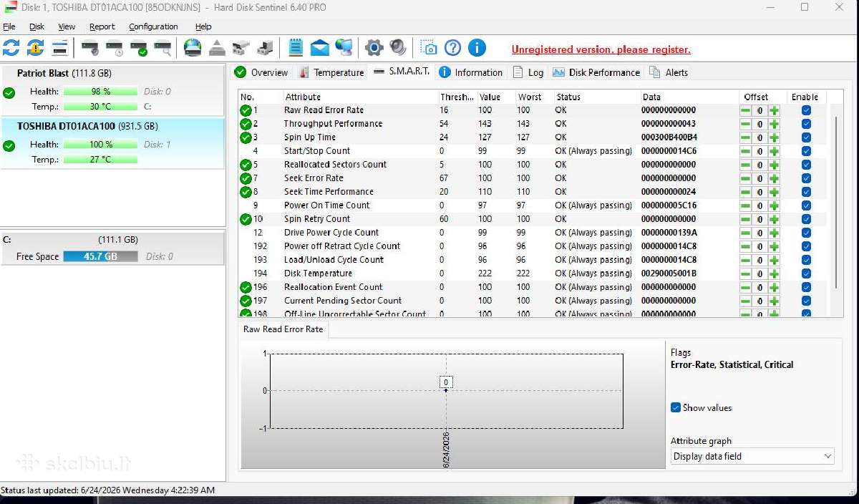Click the eject triangle toolbar icon

218,48
